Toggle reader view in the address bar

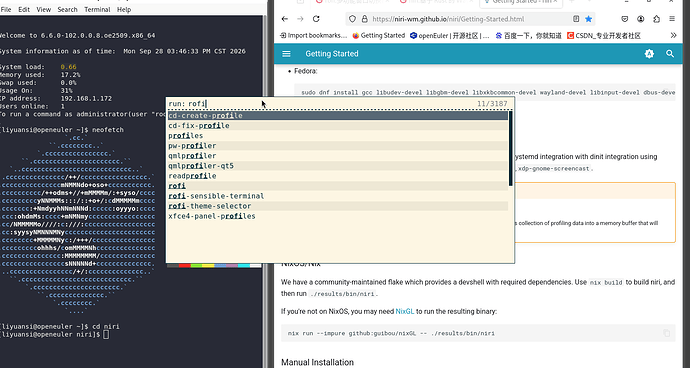point(576,19)
